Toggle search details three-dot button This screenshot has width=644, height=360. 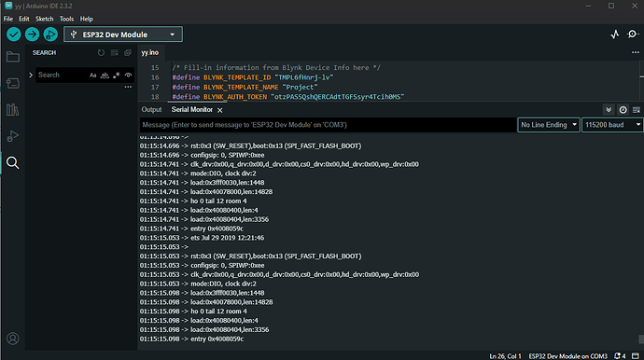pyautogui.click(x=128, y=87)
